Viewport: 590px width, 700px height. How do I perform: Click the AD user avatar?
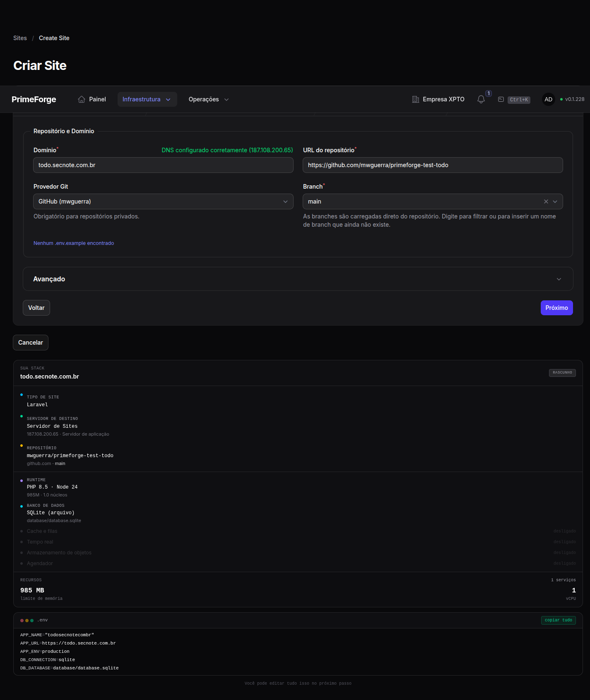point(549,99)
